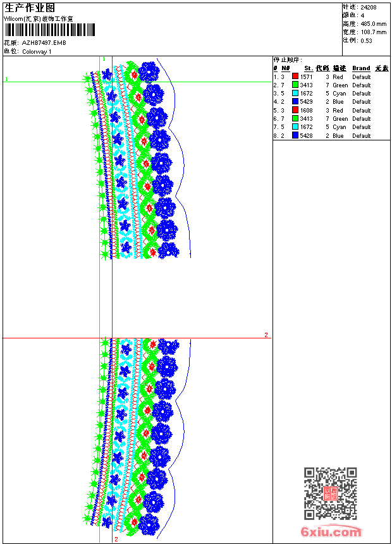Click the Wilcom studio name line
This screenshot has height=544, width=392.
click(x=39, y=19)
